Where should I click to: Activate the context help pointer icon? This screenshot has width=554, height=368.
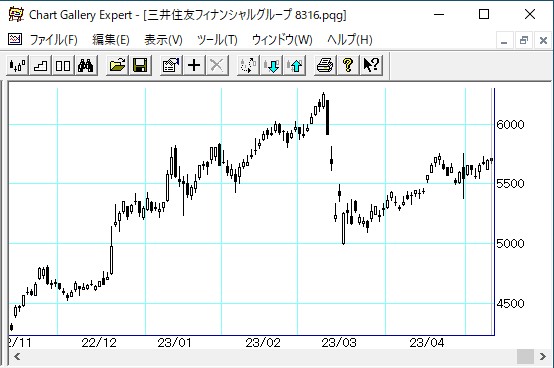pyautogui.click(x=371, y=65)
